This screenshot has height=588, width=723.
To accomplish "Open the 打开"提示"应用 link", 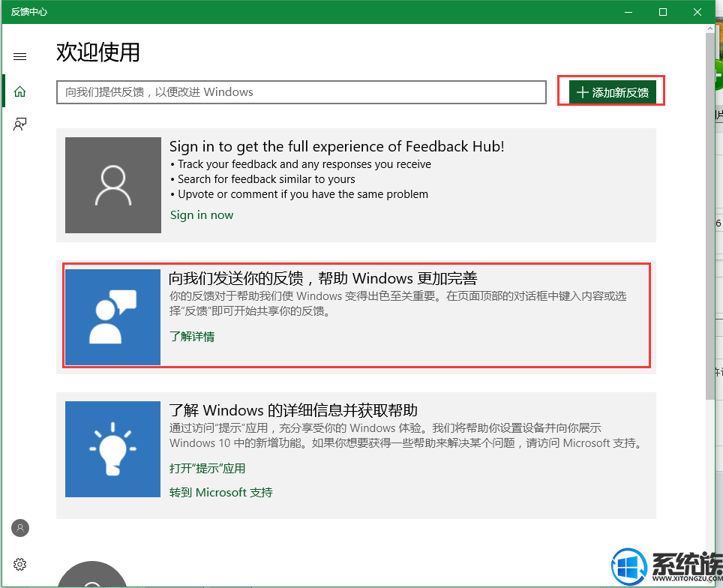I will [207, 468].
